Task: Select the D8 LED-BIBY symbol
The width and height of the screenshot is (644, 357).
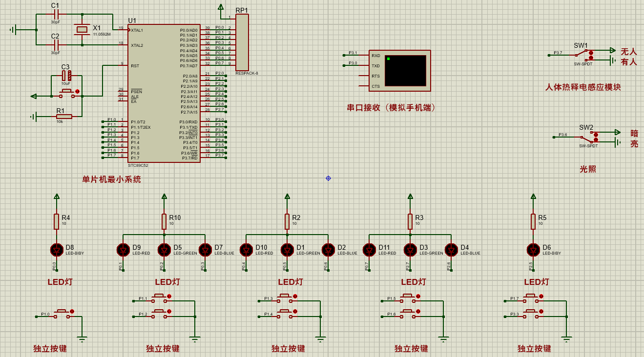Action: 57,250
